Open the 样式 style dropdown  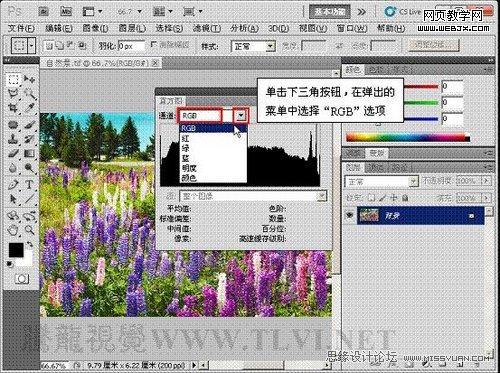[x=271, y=46]
